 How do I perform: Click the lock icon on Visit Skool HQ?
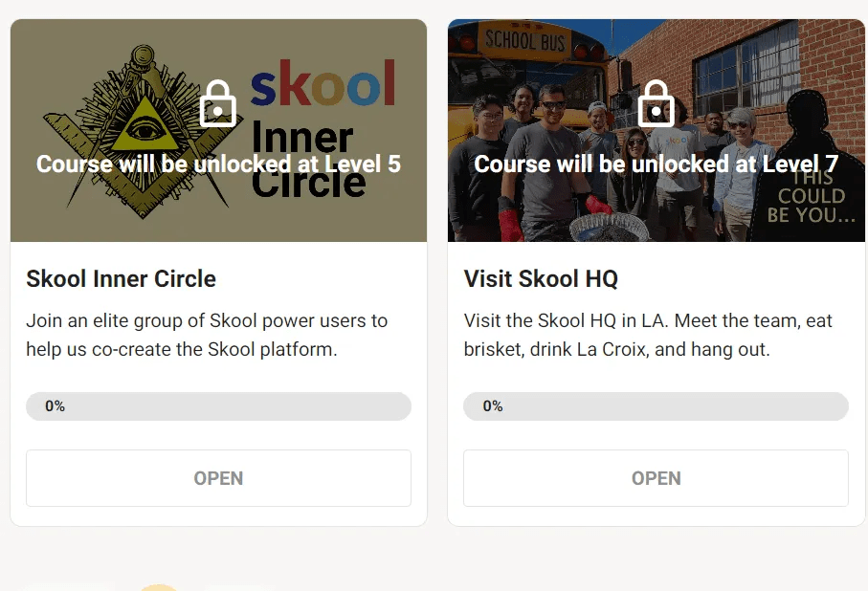(656, 103)
